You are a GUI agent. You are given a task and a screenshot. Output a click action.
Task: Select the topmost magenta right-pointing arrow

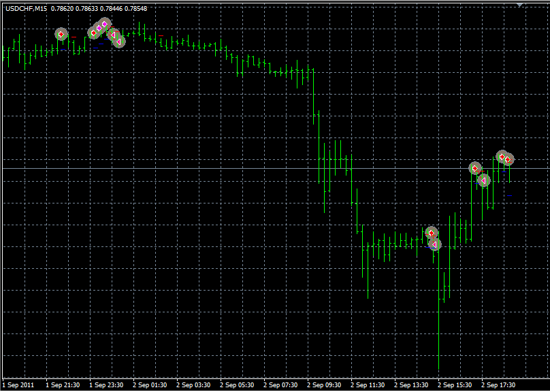[105, 24]
